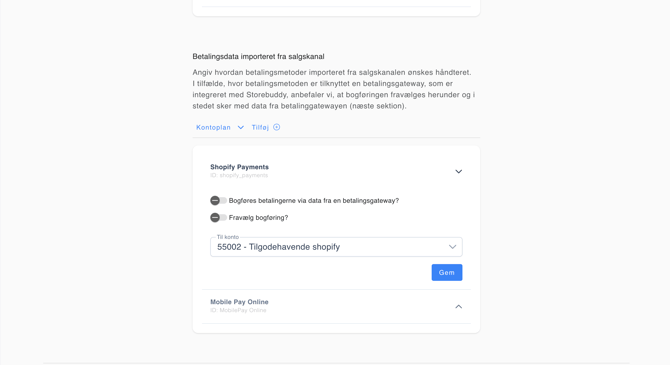Collapse the Shopify Payments section chevron
This screenshot has height=365, width=670.
click(x=458, y=171)
